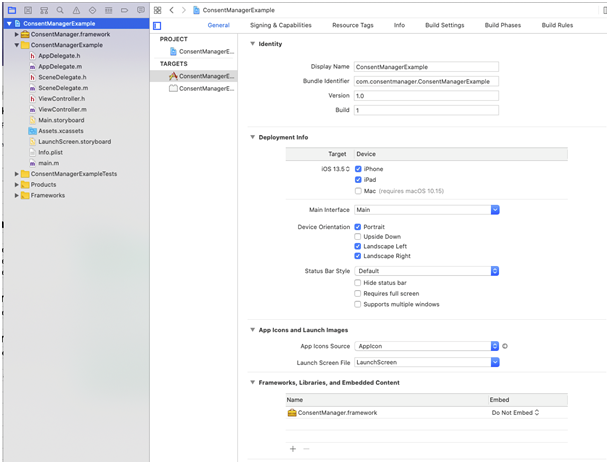Click the add framework plus button
The width and height of the screenshot is (609, 464).
[x=293, y=449]
